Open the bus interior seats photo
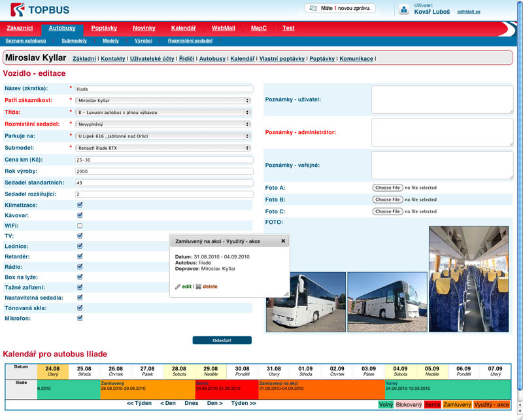Image resolution: width=523 pixels, height=420 pixels. 469,279
